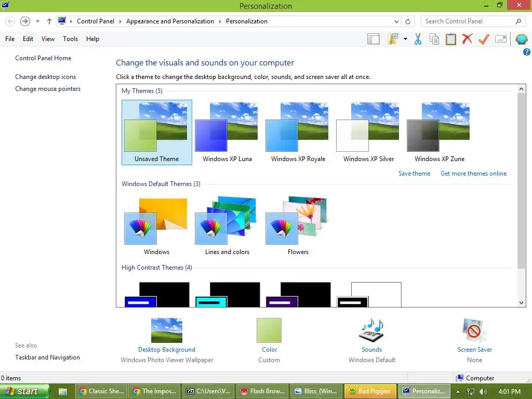532x399 pixels.
Task: Click the orange checkmark Properties icon
Action: (x=484, y=39)
